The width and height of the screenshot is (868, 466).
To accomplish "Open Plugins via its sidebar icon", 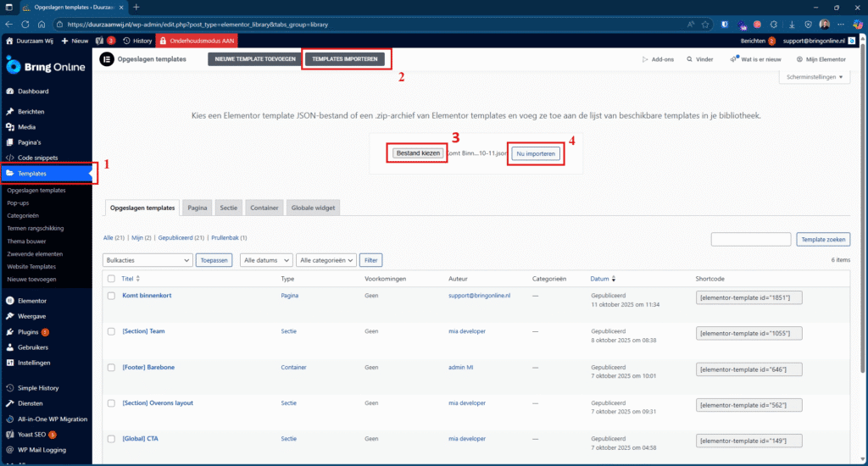I will (9, 332).
